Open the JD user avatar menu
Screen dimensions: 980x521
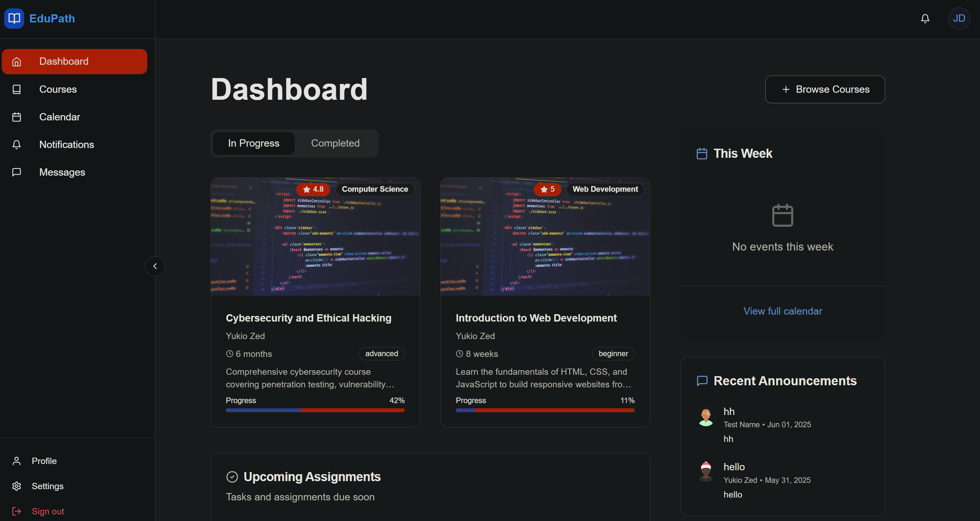point(959,18)
